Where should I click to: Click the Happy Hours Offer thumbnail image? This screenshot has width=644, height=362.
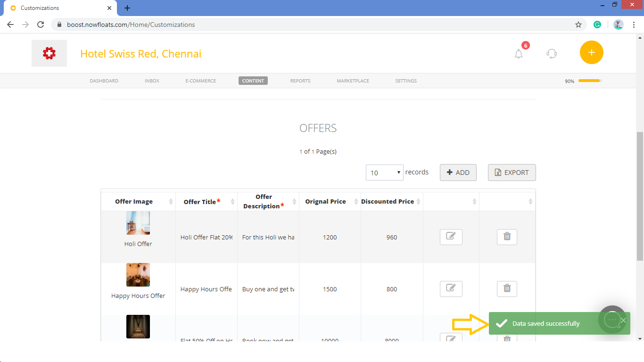pyautogui.click(x=138, y=275)
